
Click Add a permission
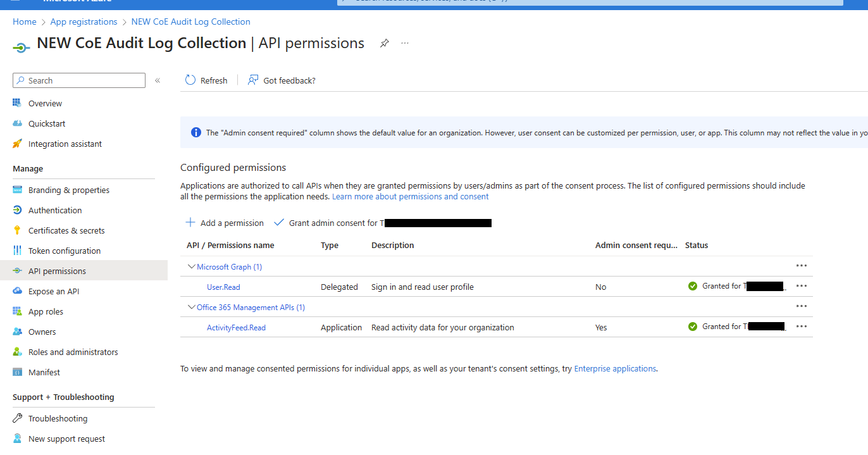(225, 223)
